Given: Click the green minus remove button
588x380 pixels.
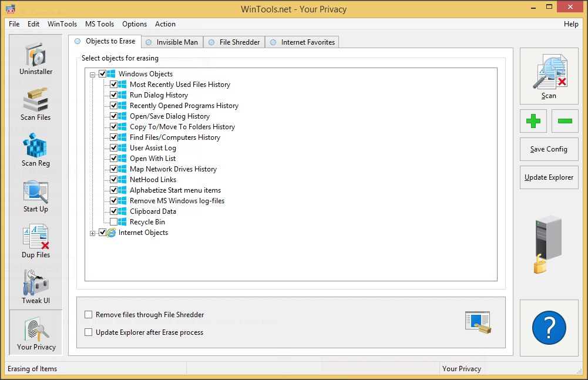Looking at the screenshot, I should point(565,121).
